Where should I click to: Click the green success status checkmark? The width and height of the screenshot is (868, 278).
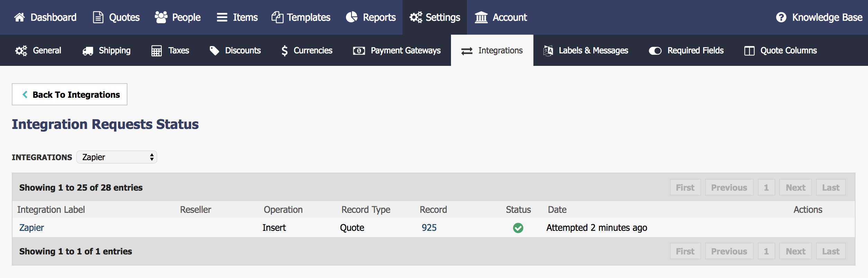coord(518,228)
